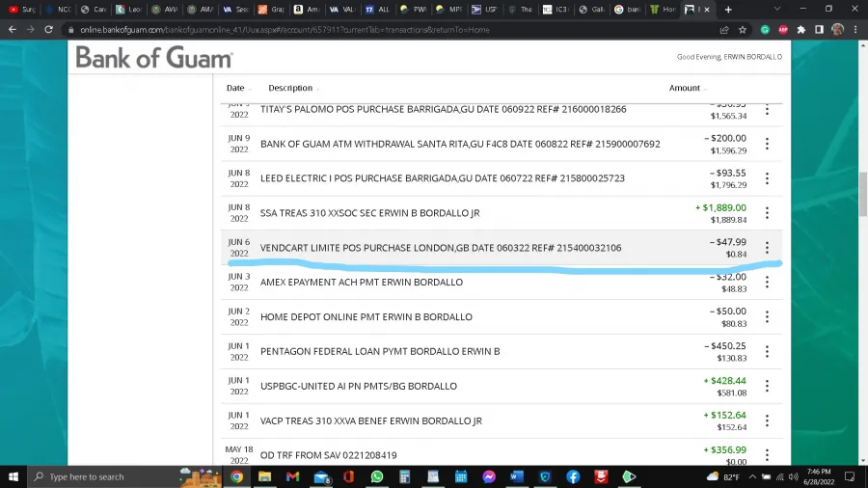The image size is (868, 488).
Task: Open options menu for AMEX EPAYMENT transaction
Action: click(x=767, y=283)
